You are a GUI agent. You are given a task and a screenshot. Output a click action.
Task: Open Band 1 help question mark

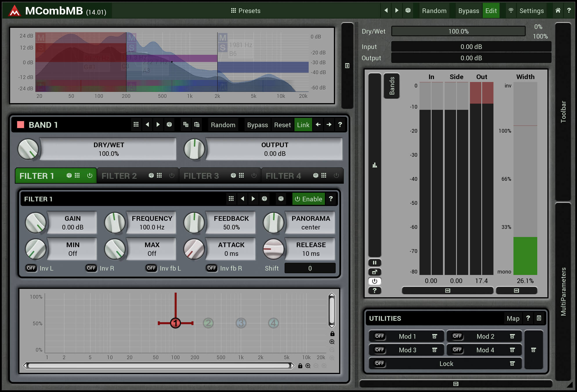point(340,125)
